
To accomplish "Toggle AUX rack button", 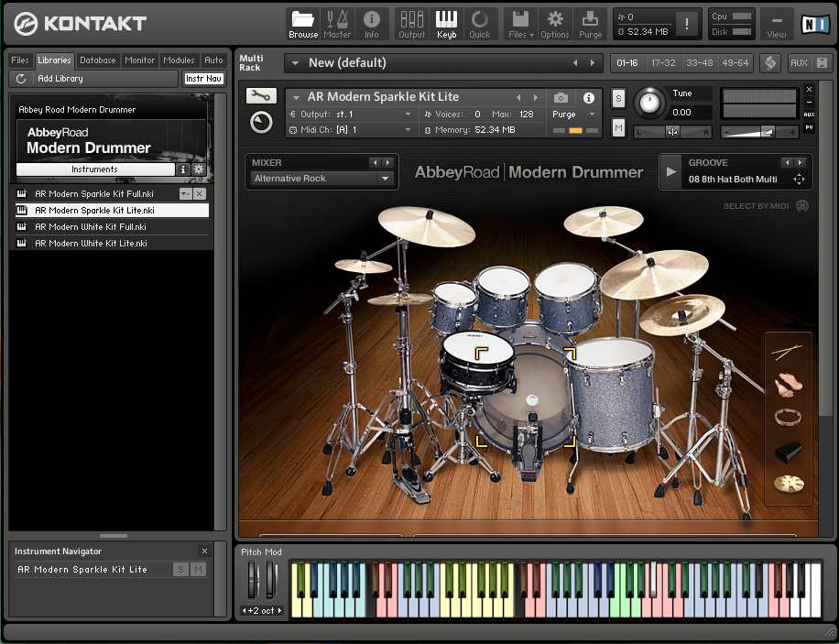I will (799, 62).
